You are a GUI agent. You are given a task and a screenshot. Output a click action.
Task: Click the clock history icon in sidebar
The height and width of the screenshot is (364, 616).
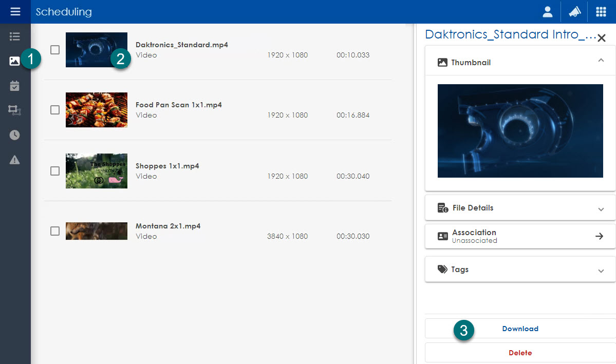[x=15, y=135]
